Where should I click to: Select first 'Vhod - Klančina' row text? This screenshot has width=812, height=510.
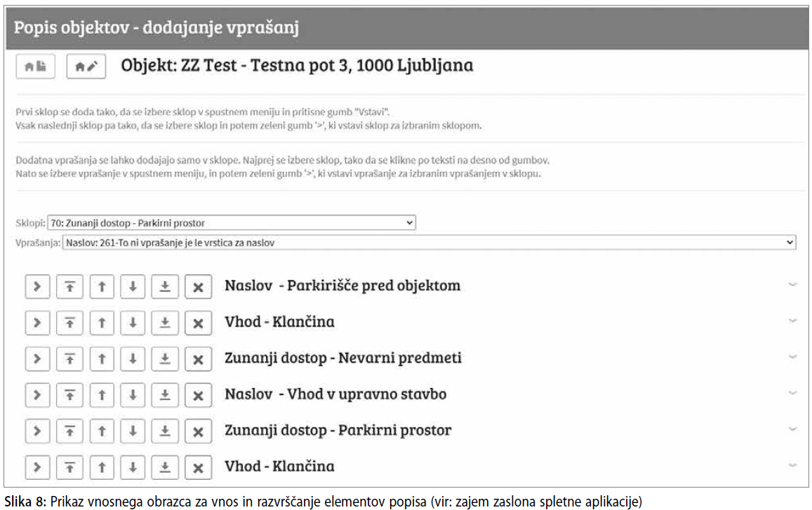click(279, 321)
